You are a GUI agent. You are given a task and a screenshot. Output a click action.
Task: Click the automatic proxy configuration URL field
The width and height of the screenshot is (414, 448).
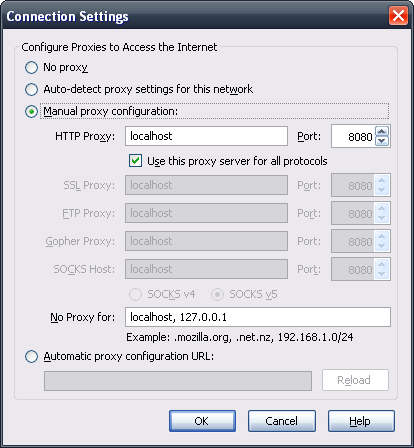[x=178, y=381]
